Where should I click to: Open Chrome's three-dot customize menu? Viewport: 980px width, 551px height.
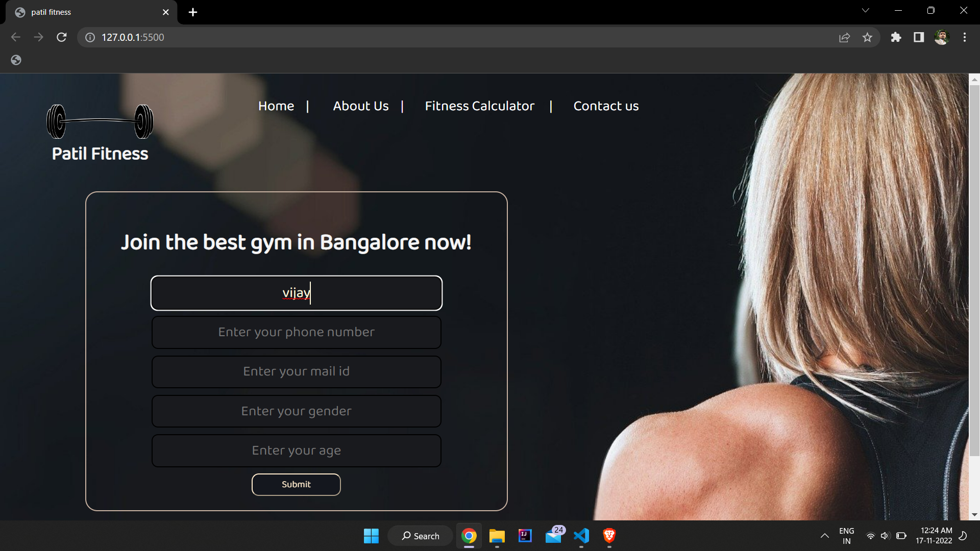[x=965, y=37]
